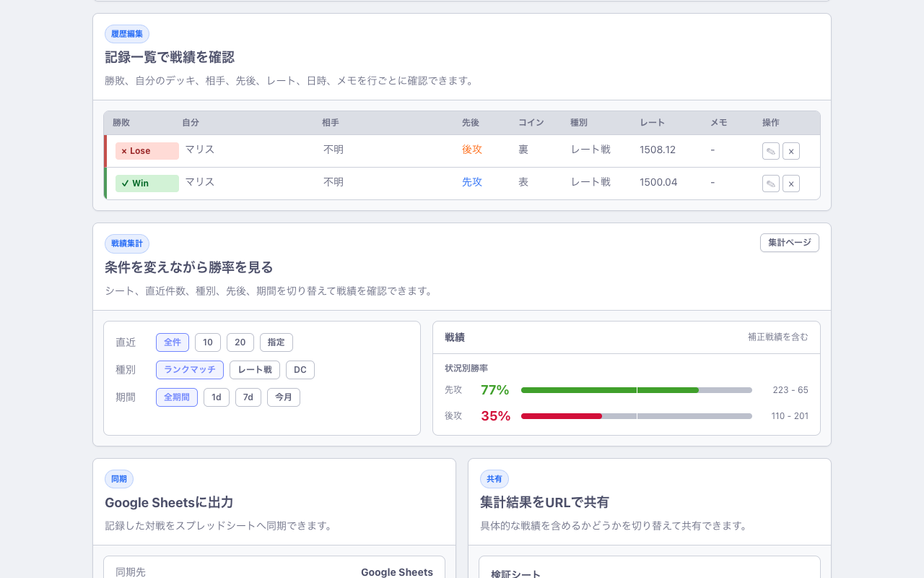Image resolution: width=924 pixels, height=578 pixels.
Task: Click マリス in the Lose row
Action: click(200, 150)
